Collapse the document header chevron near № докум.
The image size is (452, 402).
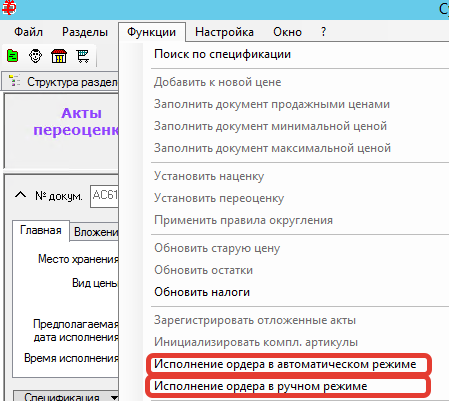(x=21, y=195)
